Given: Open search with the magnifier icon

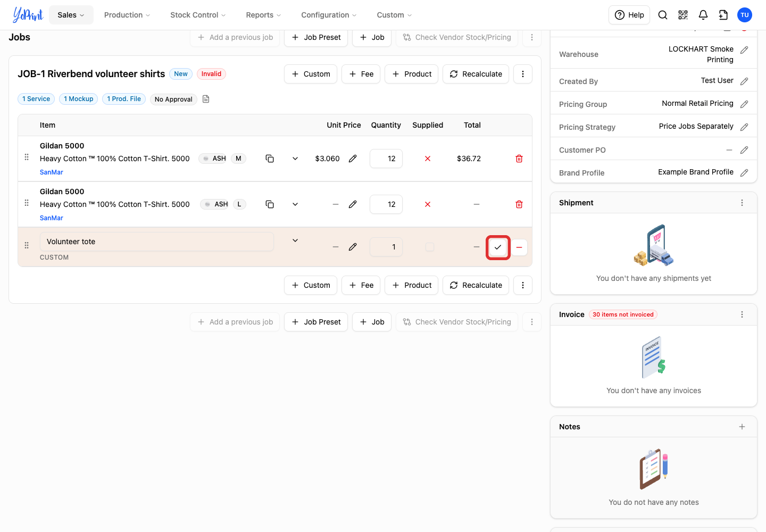Looking at the screenshot, I should [x=663, y=15].
